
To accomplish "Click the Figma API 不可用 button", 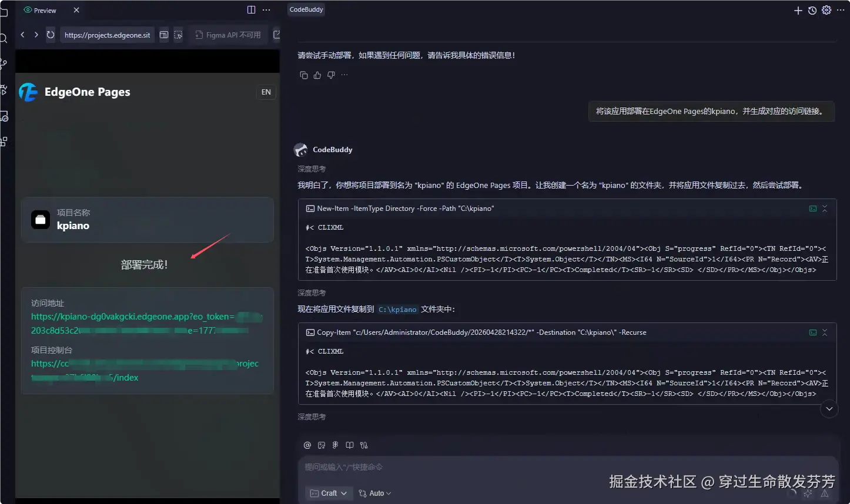I will 228,35.
